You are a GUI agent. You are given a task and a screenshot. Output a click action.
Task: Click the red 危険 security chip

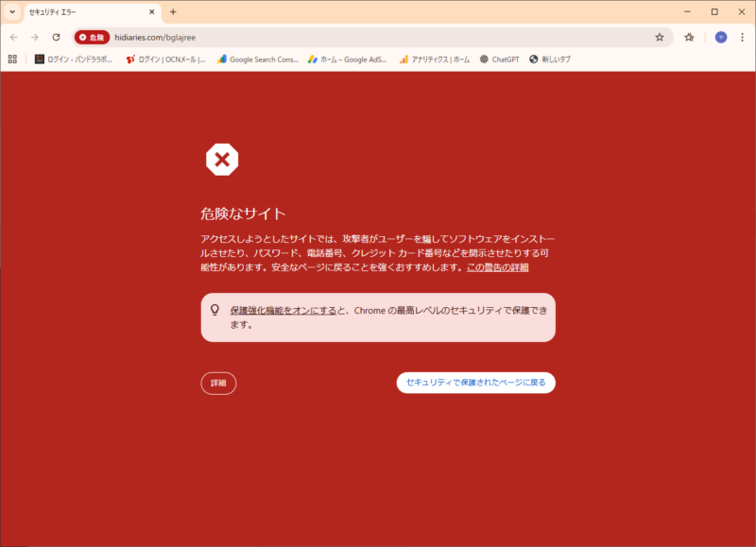93,37
